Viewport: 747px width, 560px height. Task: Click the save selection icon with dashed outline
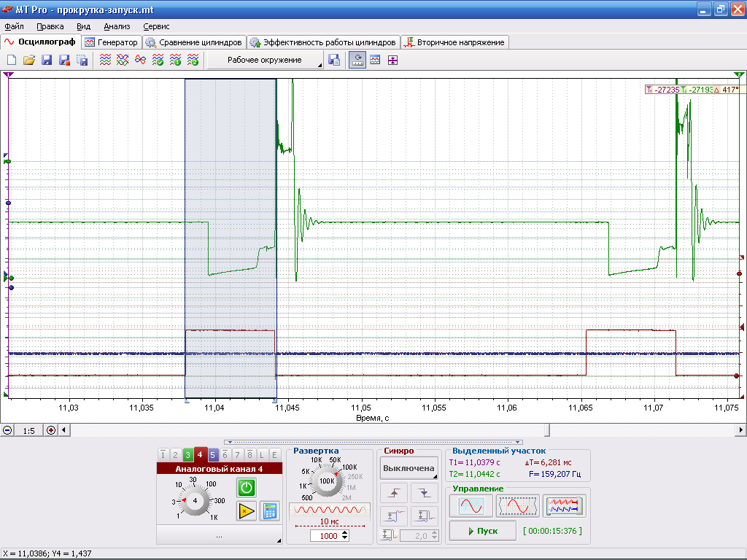click(82, 60)
